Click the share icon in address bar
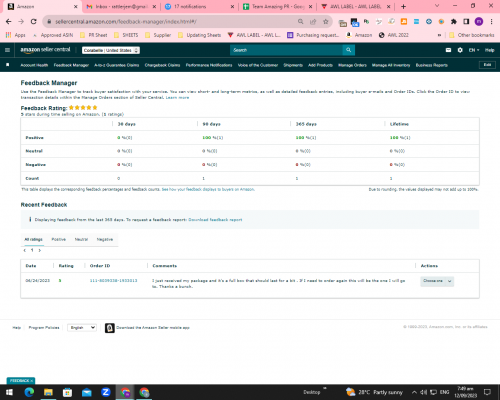500x400 pixels. coord(313,22)
